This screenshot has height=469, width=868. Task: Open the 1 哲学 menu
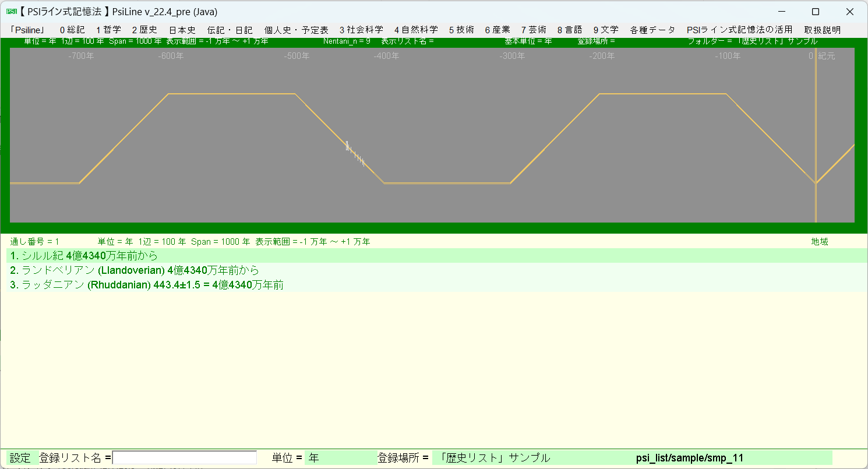coord(109,30)
